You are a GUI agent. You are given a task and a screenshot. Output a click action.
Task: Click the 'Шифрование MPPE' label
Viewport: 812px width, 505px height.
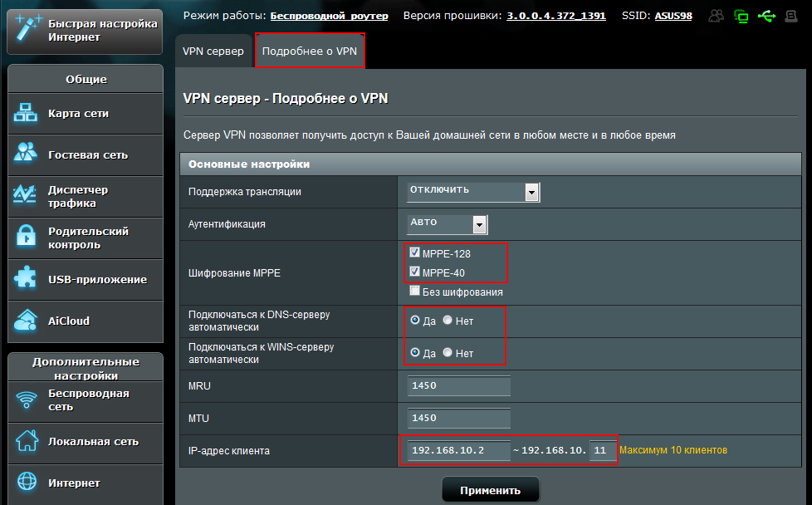(235, 273)
